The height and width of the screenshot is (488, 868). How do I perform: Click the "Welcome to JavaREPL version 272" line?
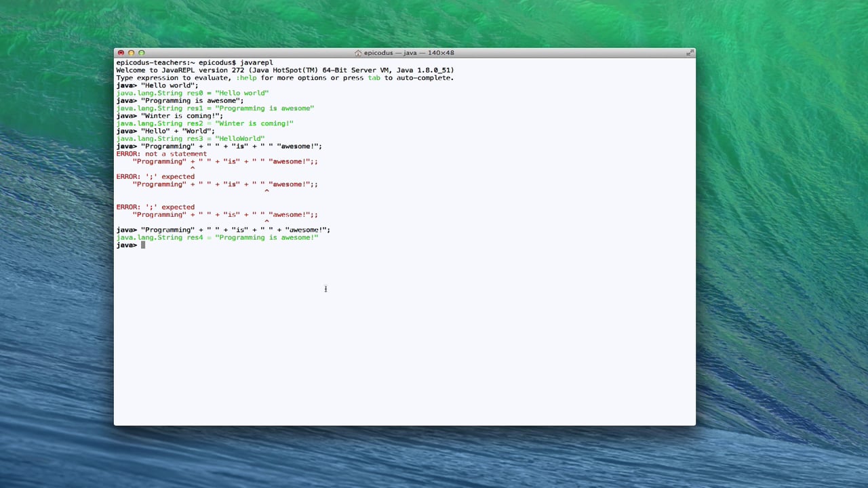pos(285,70)
